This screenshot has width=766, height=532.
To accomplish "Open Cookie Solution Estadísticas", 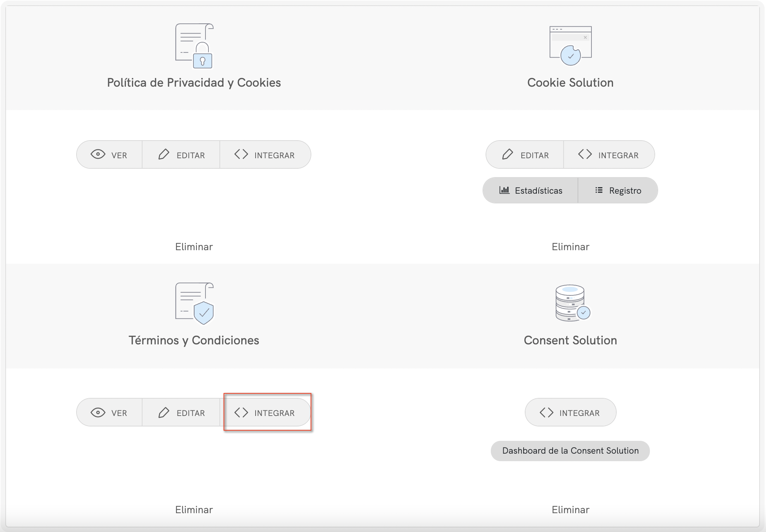I will click(x=530, y=191).
